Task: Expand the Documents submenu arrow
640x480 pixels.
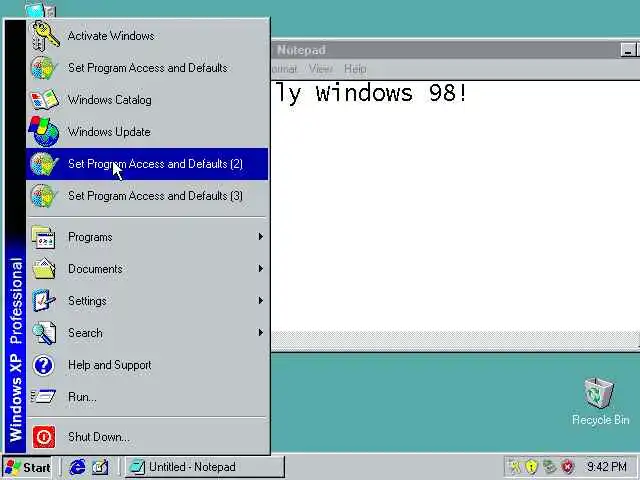Action: [x=260, y=269]
